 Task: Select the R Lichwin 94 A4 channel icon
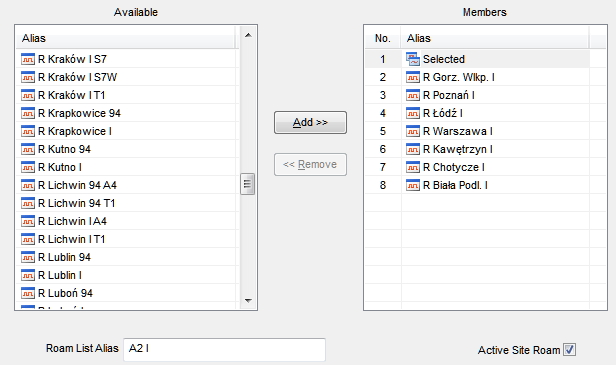coord(28,185)
